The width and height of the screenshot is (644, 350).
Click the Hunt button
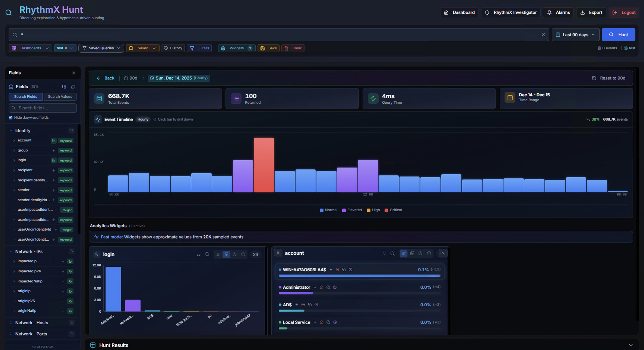click(618, 35)
